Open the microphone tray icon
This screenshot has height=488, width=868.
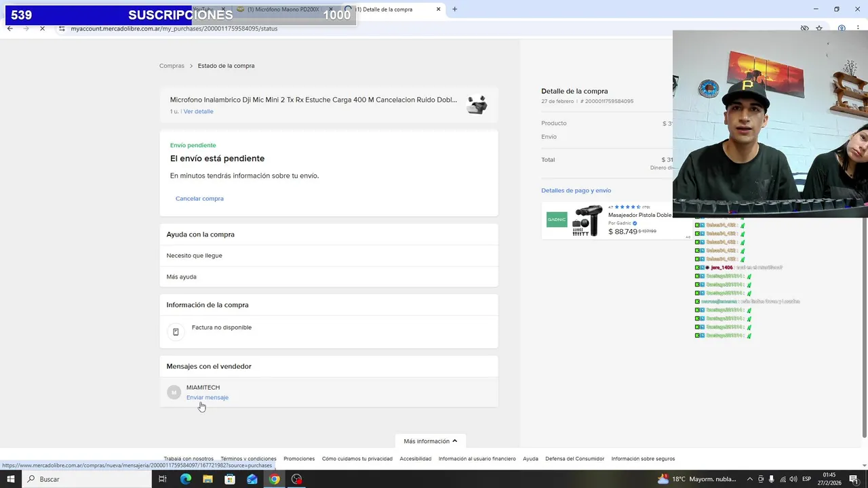[771, 479]
